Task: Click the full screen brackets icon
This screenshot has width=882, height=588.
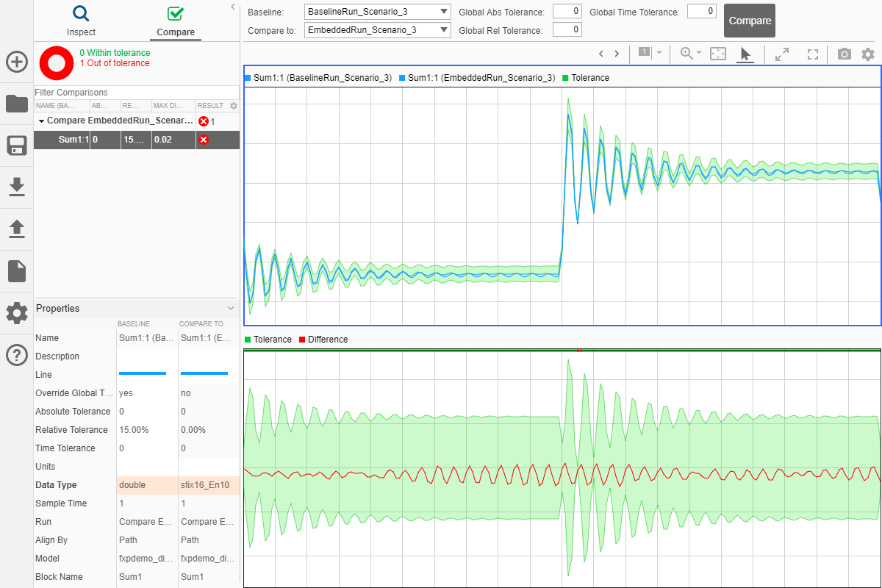Action: pos(813,54)
